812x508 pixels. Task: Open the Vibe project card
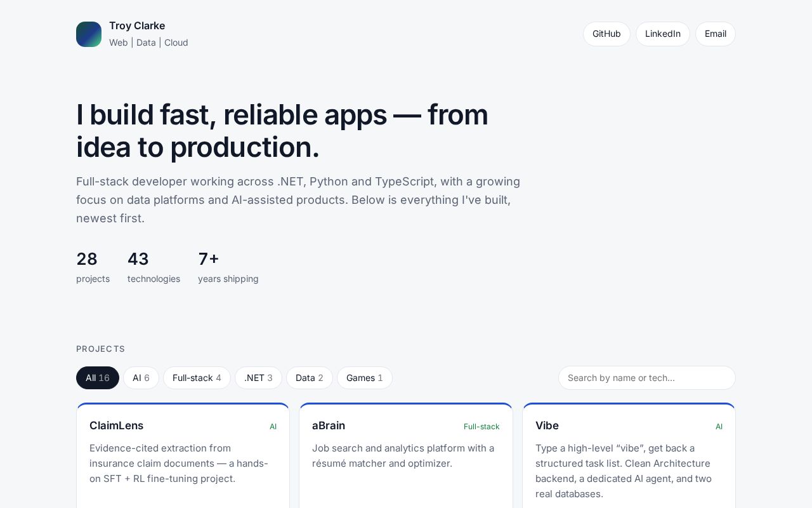pyautogui.click(x=629, y=455)
